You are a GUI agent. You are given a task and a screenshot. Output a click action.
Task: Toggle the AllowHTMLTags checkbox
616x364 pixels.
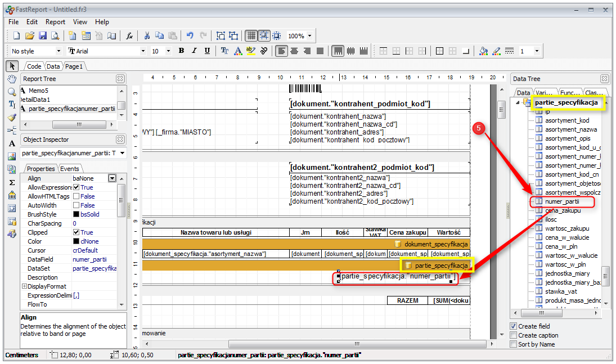point(77,196)
